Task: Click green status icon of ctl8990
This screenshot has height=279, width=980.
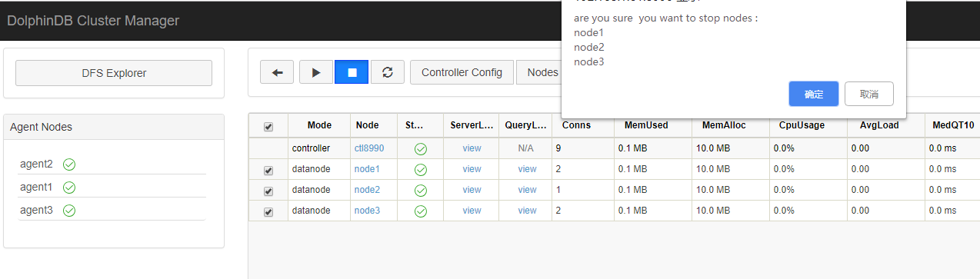Action: tap(420, 148)
